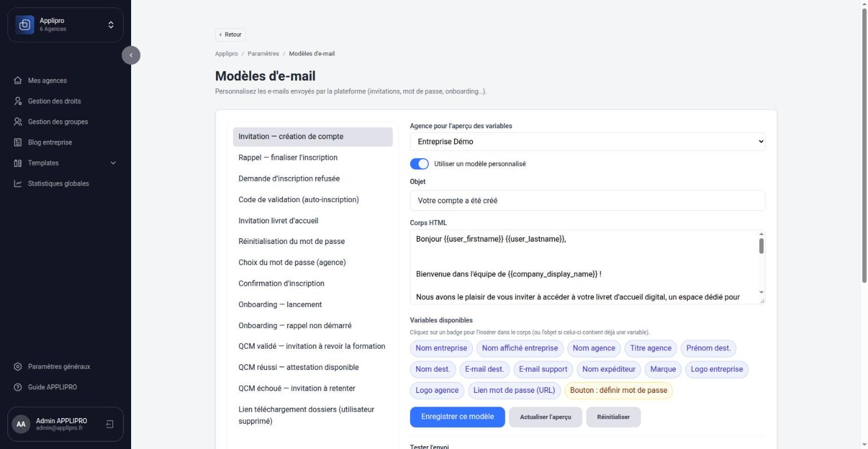Insert Lien mot de passe (URL) badge
Image resolution: width=868 pixels, height=449 pixels.
514,391
